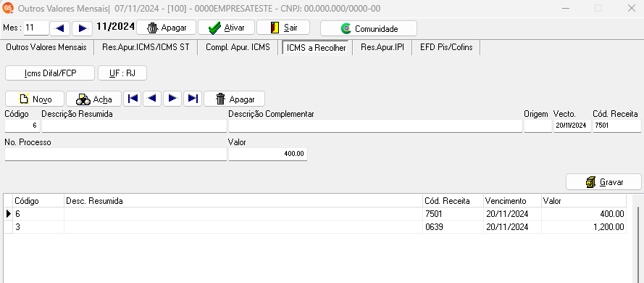Click the 1,200.00 value cell
The height and width of the screenshot is (283, 644).
[584, 227]
